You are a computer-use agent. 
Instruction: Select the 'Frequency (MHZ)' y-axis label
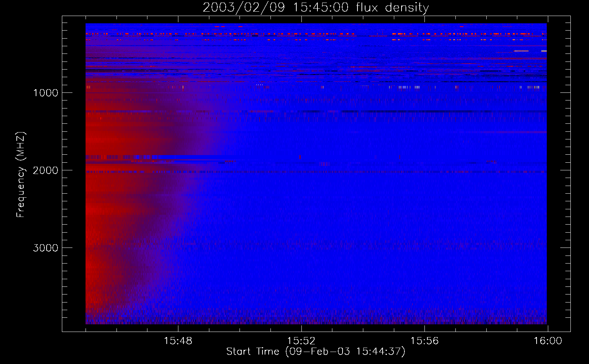click(x=21, y=175)
